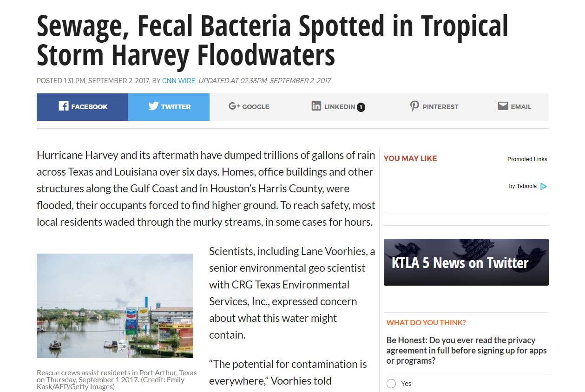Click the You May Like heading

pos(410,159)
